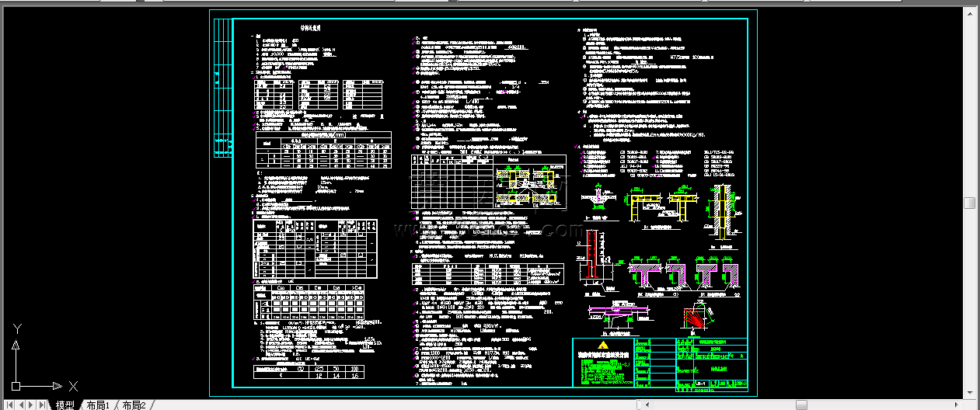Select the red hatched corner detail
Screen dimensions: 980x410
click(x=690, y=317)
